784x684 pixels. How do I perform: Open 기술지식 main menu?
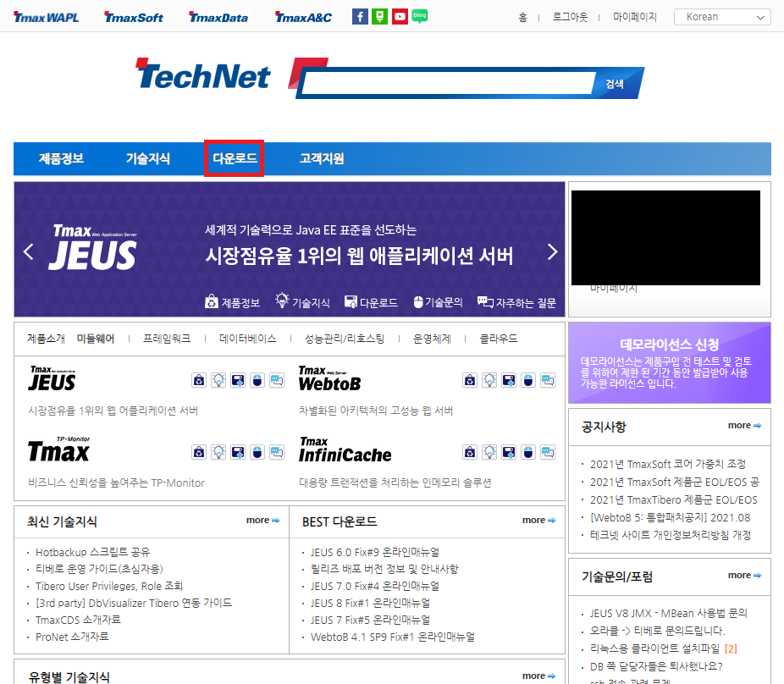(148, 158)
